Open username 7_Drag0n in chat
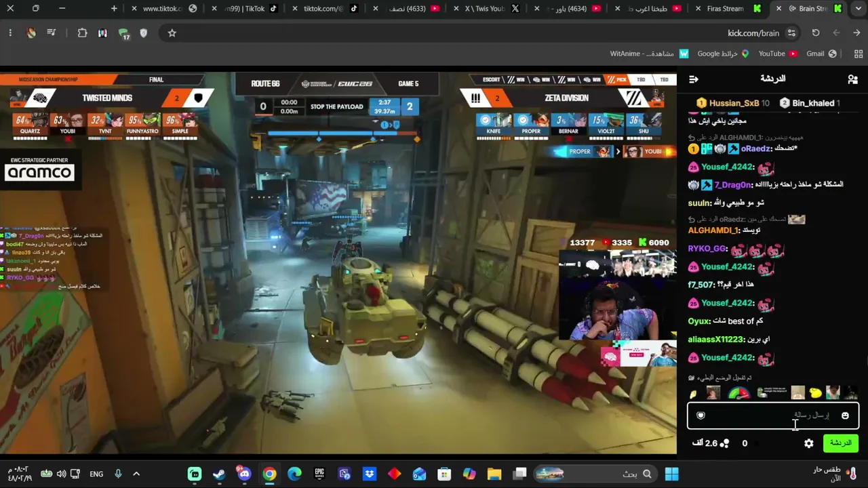 (733, 185)
